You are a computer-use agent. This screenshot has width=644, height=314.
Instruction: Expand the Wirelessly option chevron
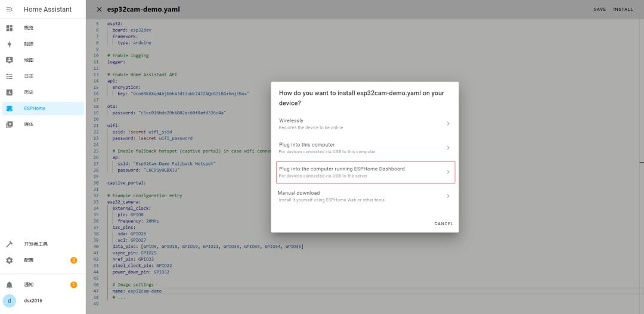pyautogui.click(x=448, y=123)
